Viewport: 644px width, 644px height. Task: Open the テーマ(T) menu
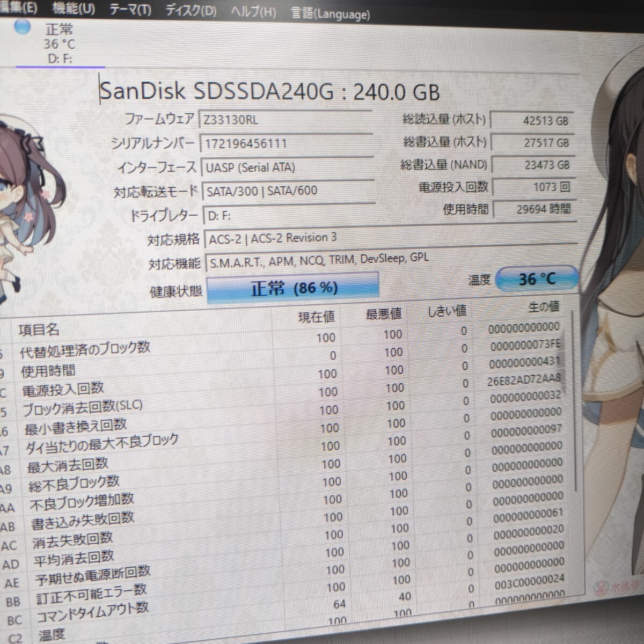point(130,10)
